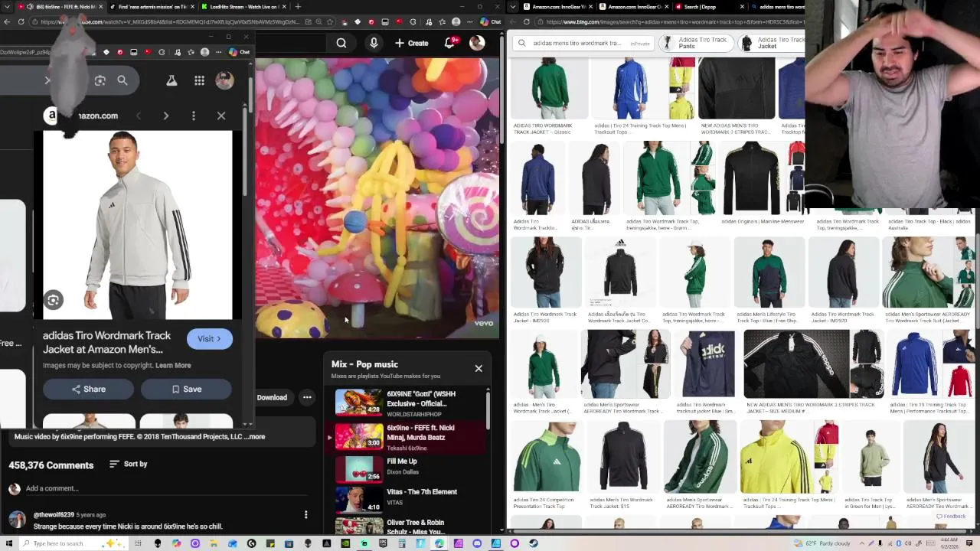Open Google apps grid in popup window
980x551 pixels.
pos(199,80)
